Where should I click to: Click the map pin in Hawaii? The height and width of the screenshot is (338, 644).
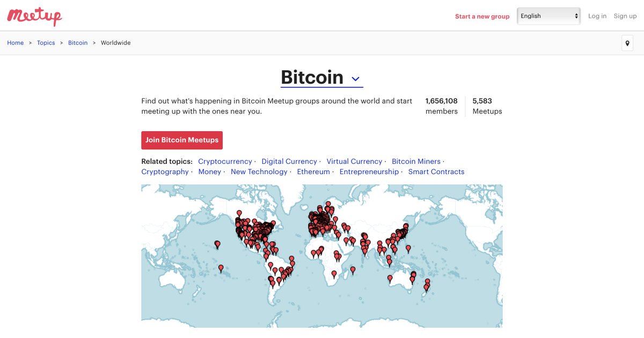[217, 244]
